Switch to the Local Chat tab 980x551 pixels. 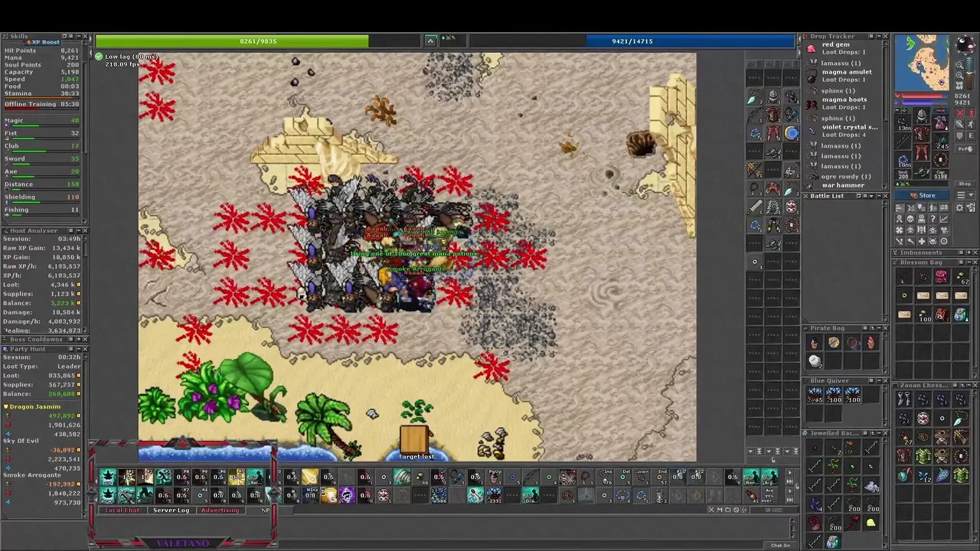coord(122,510)
